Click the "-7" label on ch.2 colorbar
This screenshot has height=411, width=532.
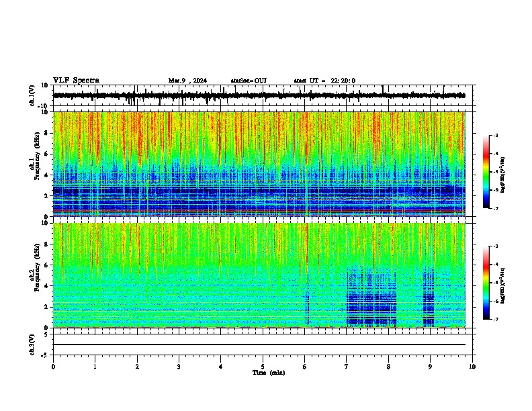(495, 320)
